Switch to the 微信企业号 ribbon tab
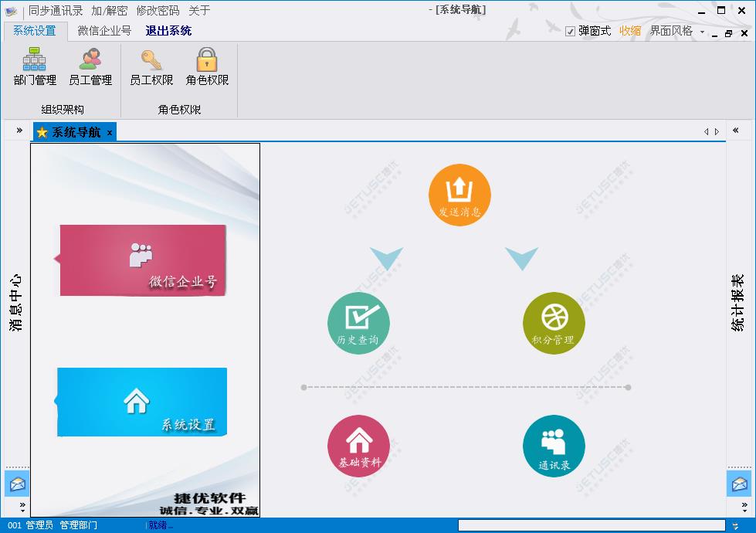This screenshot has height=533, width=756. click(104, 31)
